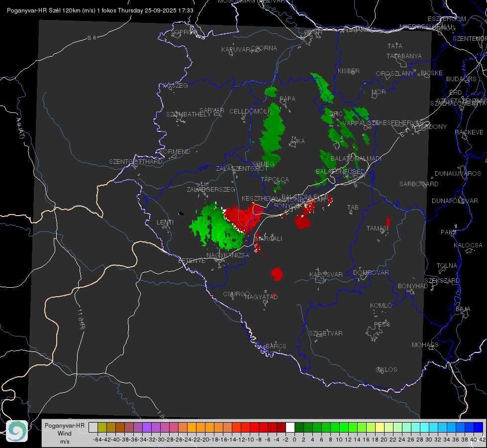487x448 pixels.
Task: Click the SIKLÓS label
Action: 387,370
